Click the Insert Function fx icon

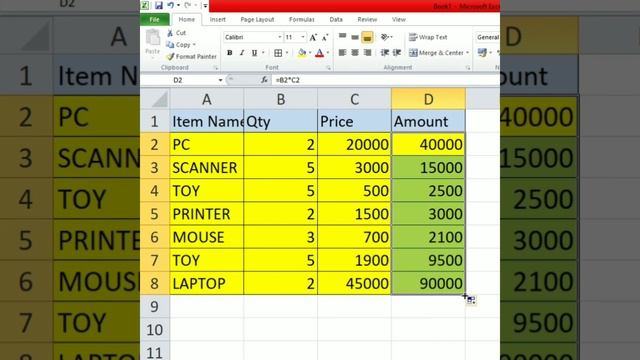click(264, 80)
